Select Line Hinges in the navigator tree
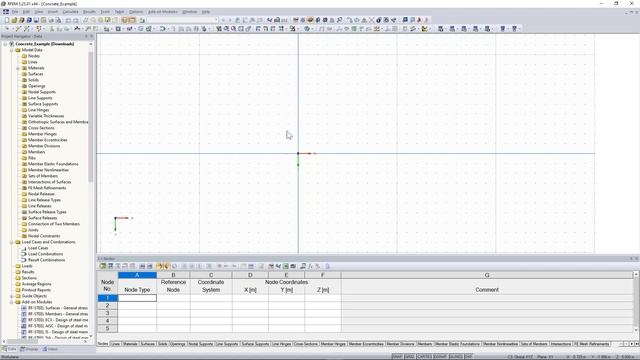The width and height of the screenshot is (640, 360). [x=38, y=110]
